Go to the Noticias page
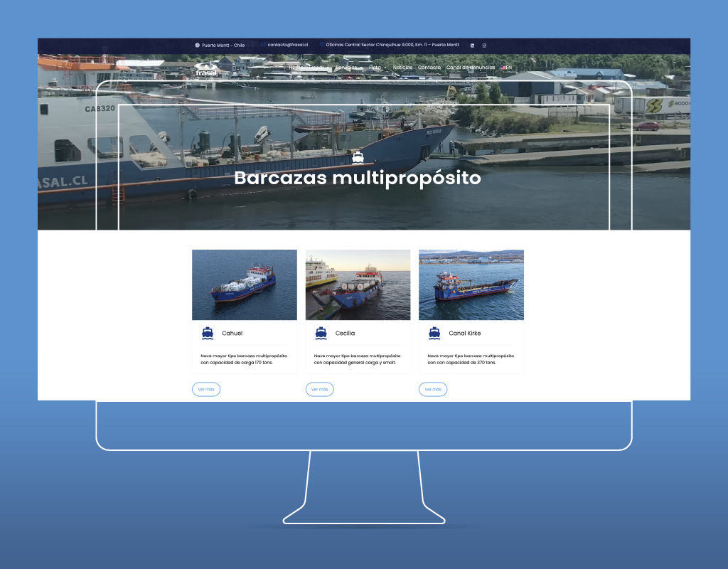This screenshot has height=569, width=728. click(x=402, y=68)
